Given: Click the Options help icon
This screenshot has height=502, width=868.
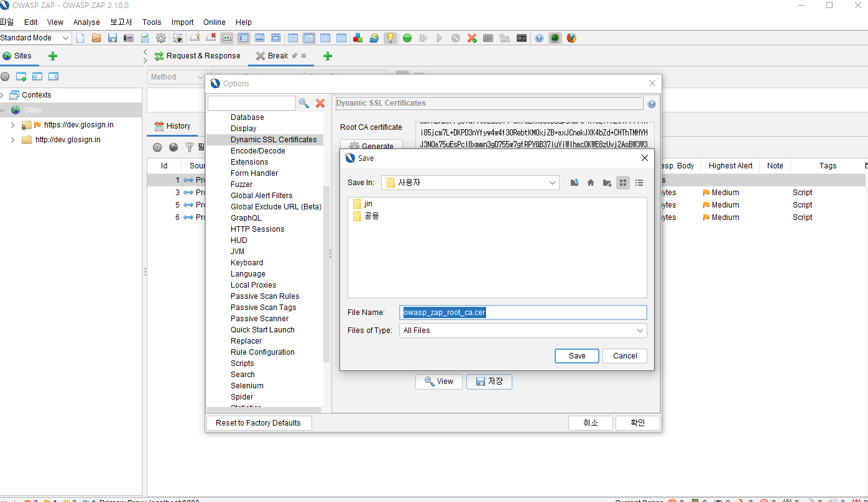Looking at the screenshot, I should (x=652, y=104).
